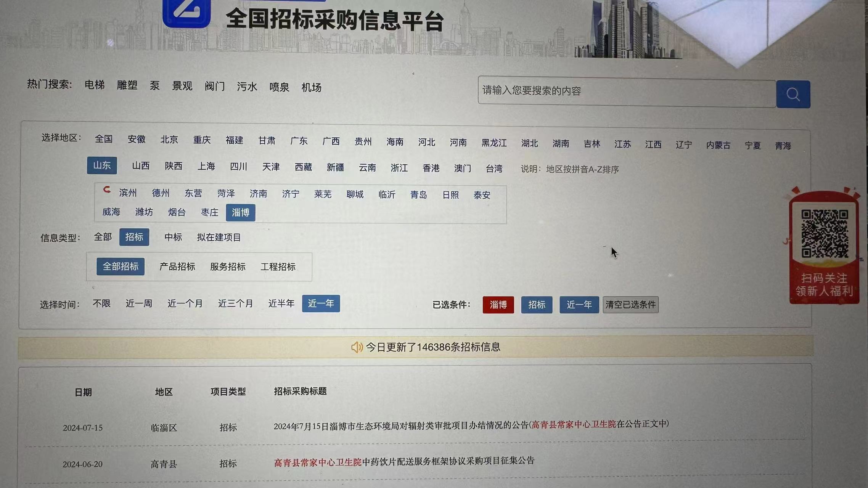Select 工程招标 sub-category
The image size is (868, 488).
coord(278,267)
